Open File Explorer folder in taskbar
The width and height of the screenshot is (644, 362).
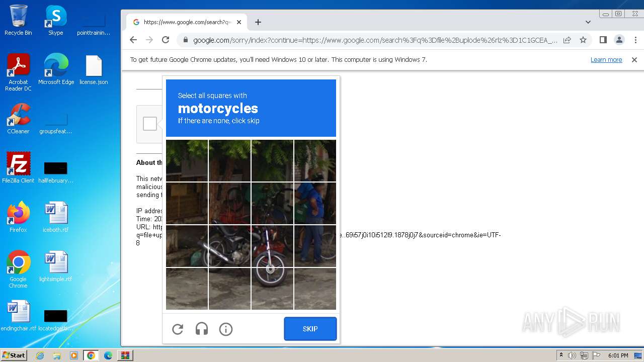(57, 355)
